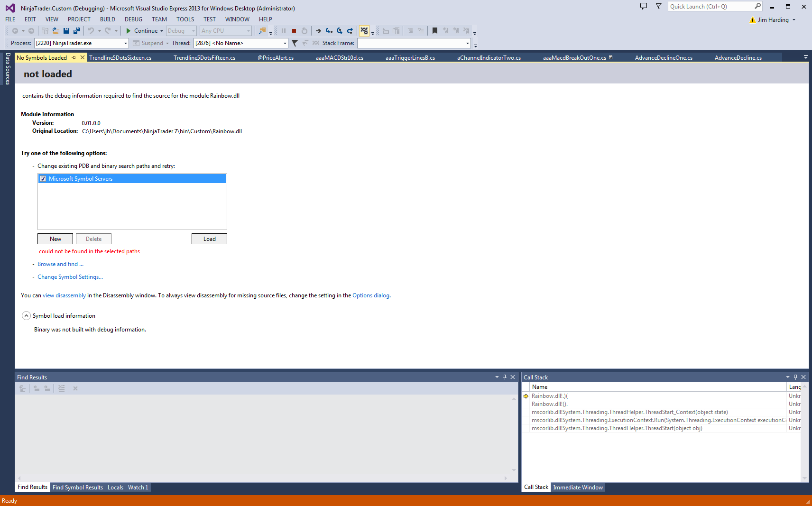Click the Save All icon
This screenshot has height=506, width=812.
click(77, 31)
